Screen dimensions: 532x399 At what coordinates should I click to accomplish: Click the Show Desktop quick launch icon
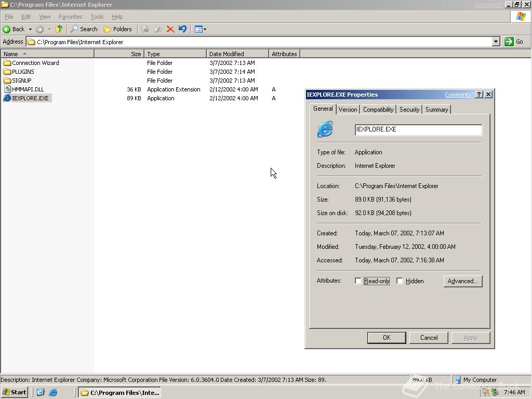pyautogui.click(x=41, y=392)
